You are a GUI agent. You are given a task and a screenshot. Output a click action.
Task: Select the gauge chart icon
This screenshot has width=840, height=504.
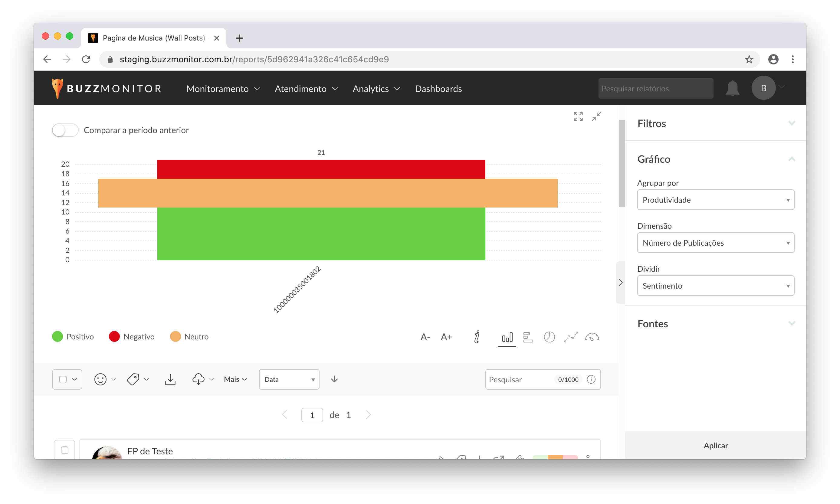(592, 337)
